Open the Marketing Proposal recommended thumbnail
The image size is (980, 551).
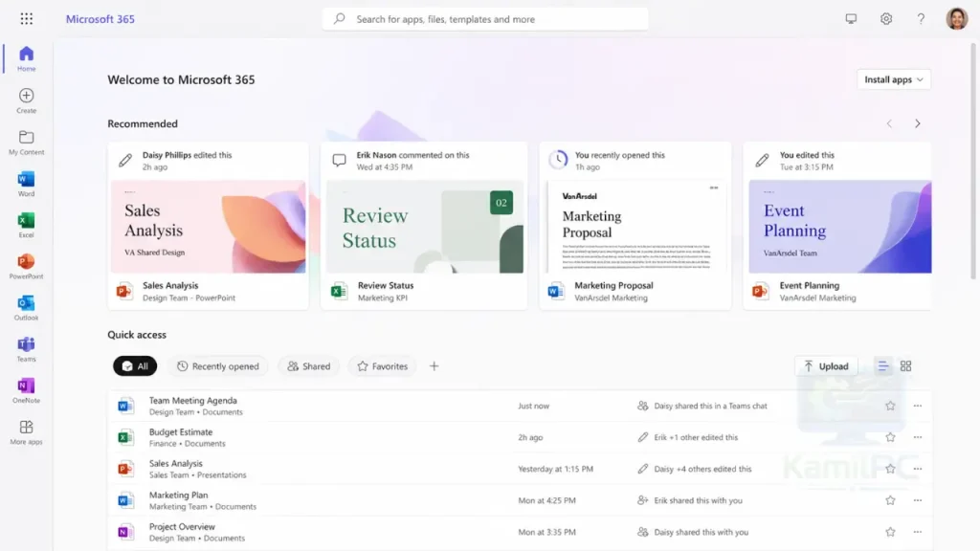(x=635, y=226)
